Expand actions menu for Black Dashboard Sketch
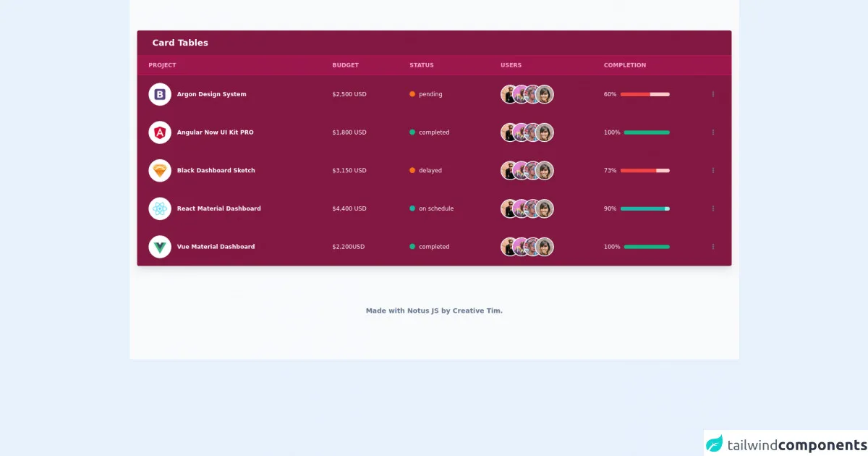868x456 pixels. [713, 171]
